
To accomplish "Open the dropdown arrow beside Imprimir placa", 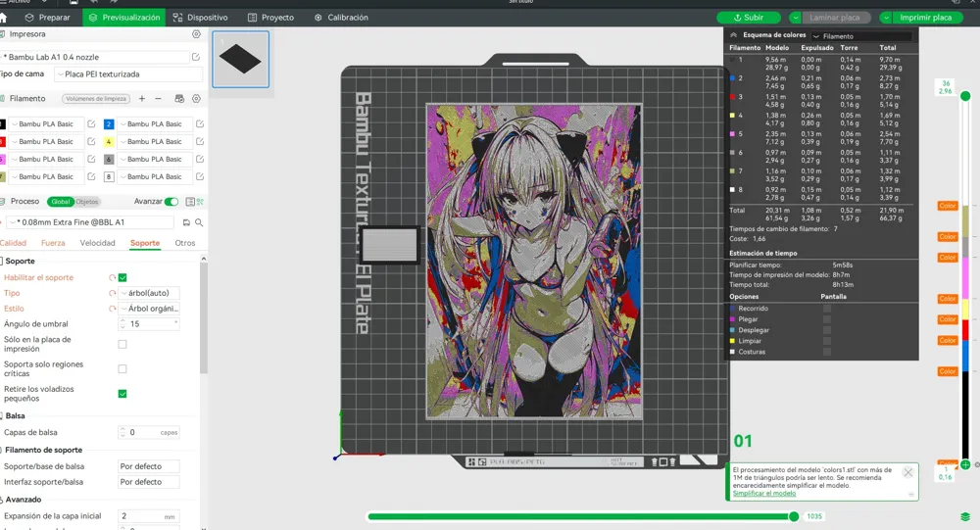I will [886, 18].
